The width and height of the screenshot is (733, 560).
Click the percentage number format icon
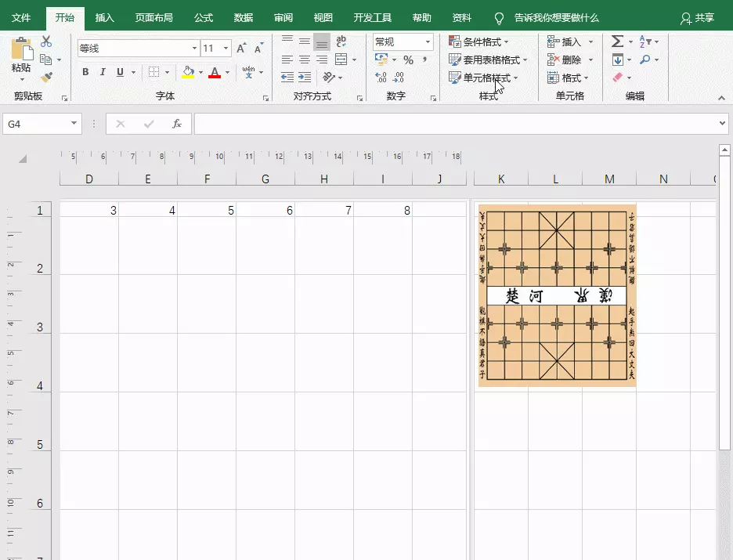[407, 60]
